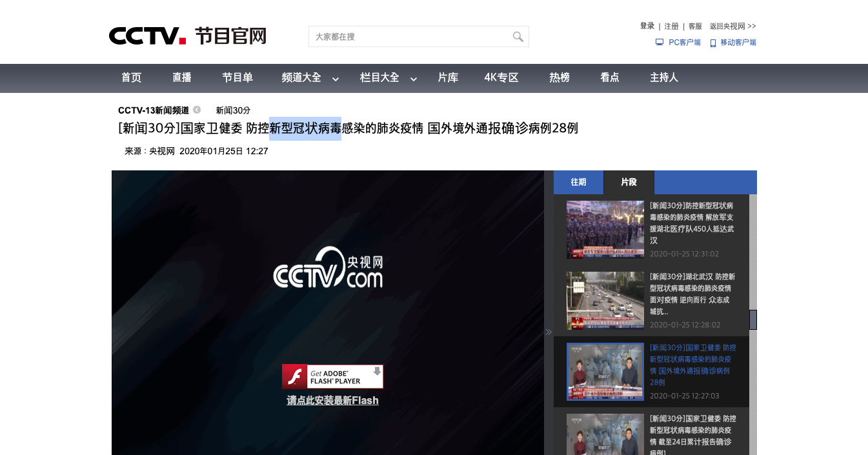Open 节目单 in navigation bar
868x455 pixels.
click(237, 77)
